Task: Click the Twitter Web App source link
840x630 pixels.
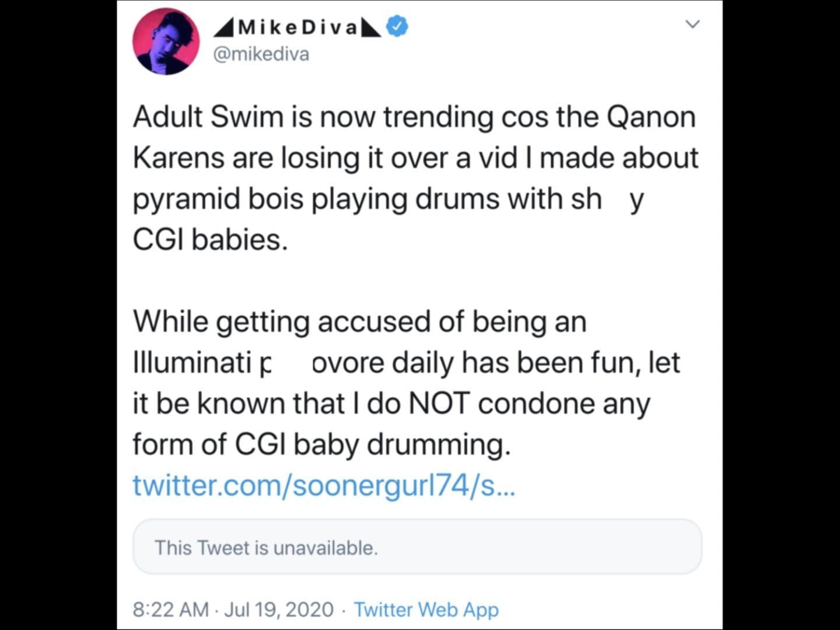Action: [427, 609]
